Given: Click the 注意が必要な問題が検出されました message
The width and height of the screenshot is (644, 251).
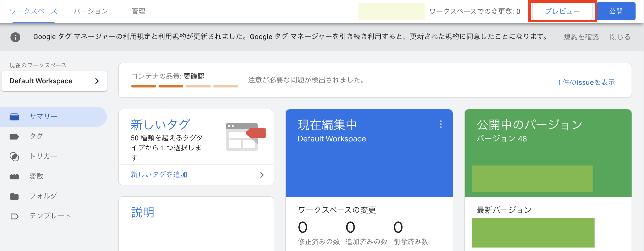Looking at the screenshot, I should tap(307, 80).
